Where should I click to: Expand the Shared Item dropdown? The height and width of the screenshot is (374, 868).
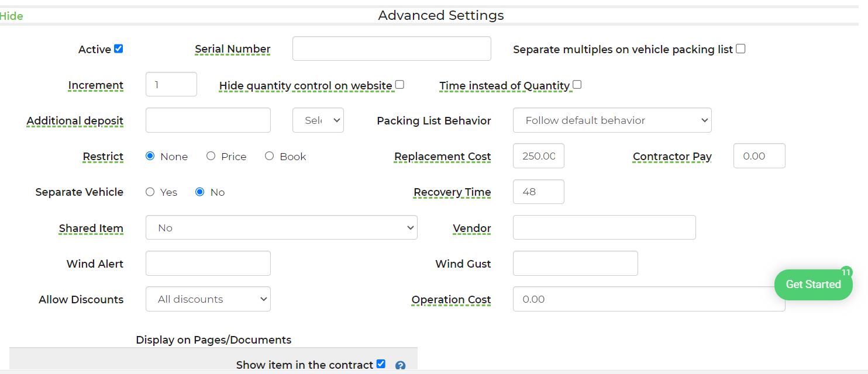point(281,228)
